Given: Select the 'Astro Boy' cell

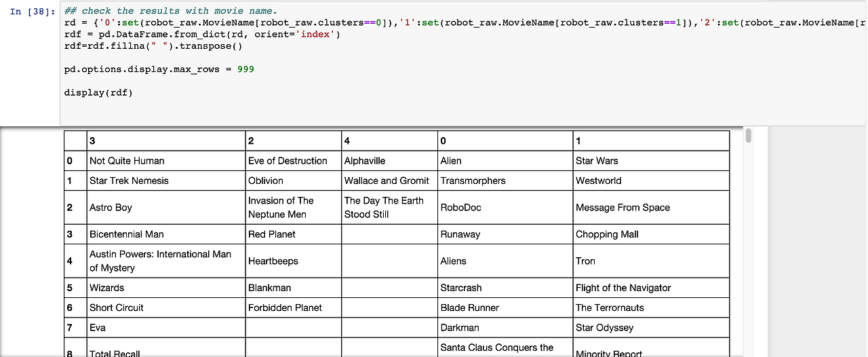Looking at the screenshot, I should [x=166, y=207].
